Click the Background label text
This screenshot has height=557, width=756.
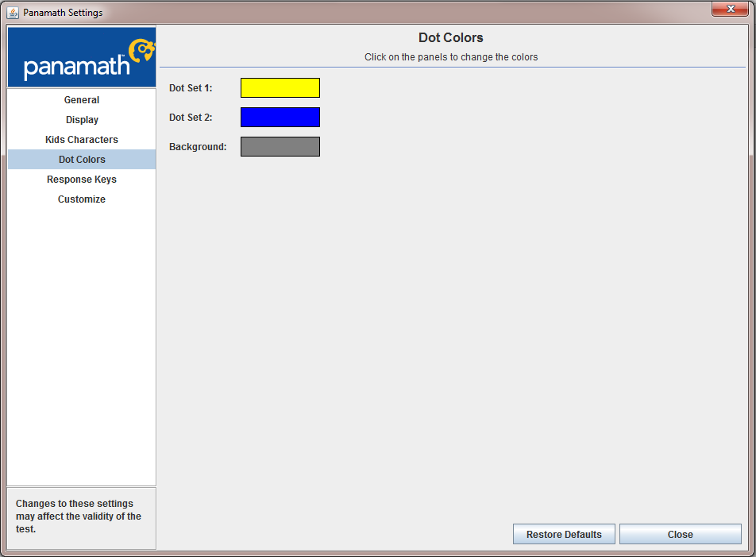198,147
